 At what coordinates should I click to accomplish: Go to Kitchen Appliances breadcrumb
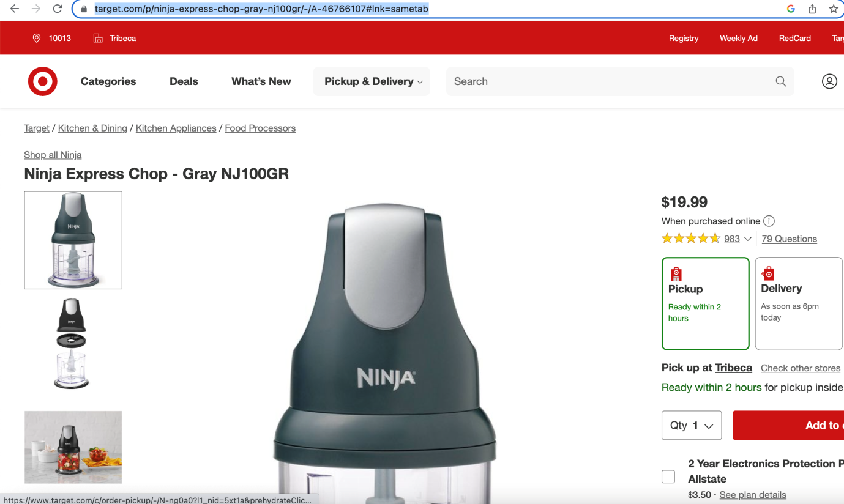pos(176,128)
